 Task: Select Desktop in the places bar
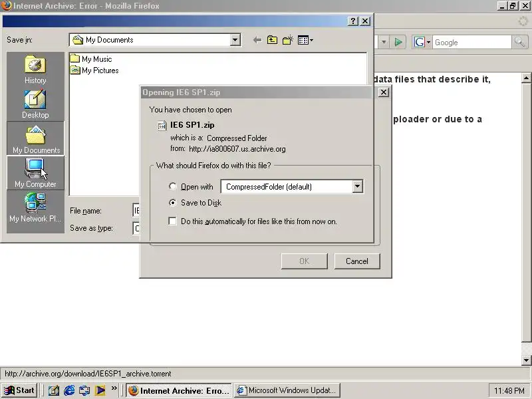click(35, 104)
